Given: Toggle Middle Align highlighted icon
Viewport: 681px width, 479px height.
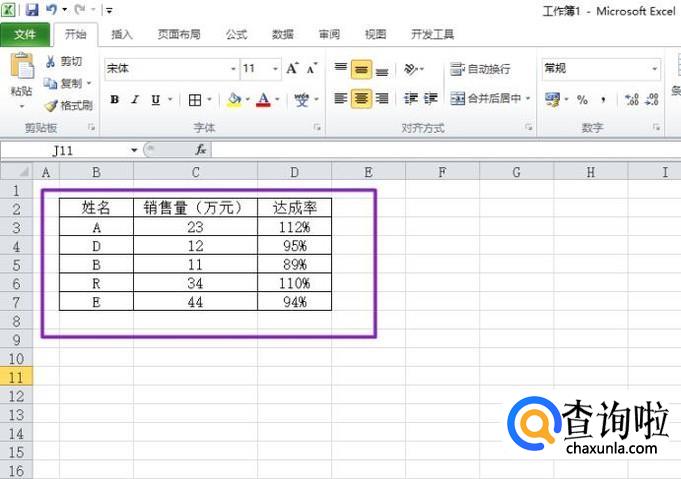Looking at the screenshot, I should (361, 69).
